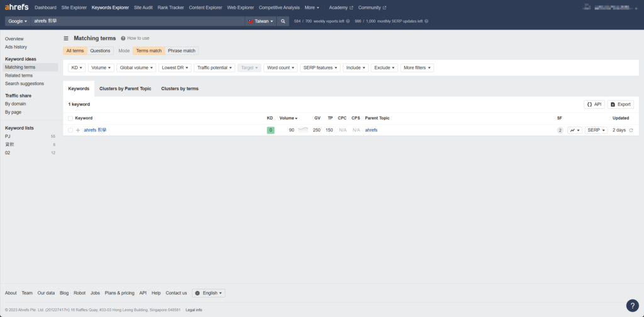Click the search magnifier button
This screenshot has height=317, width=644.
point(283,21)
